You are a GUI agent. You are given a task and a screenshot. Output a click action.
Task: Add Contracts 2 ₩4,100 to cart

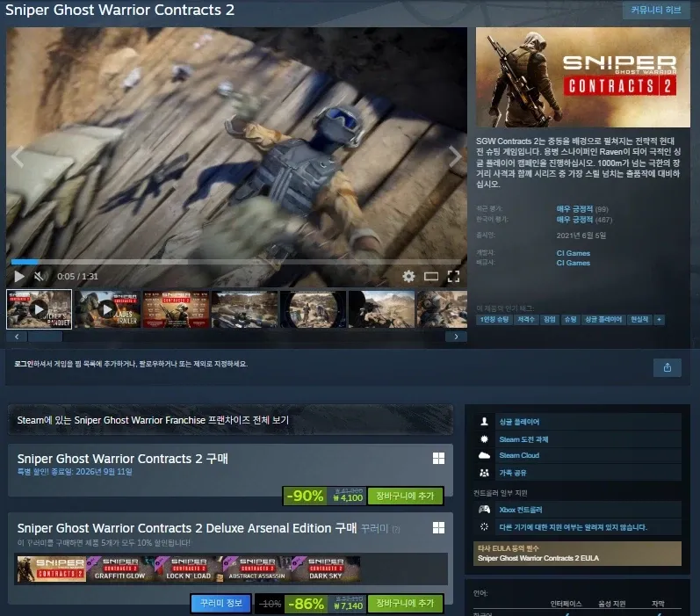point(405,496)
